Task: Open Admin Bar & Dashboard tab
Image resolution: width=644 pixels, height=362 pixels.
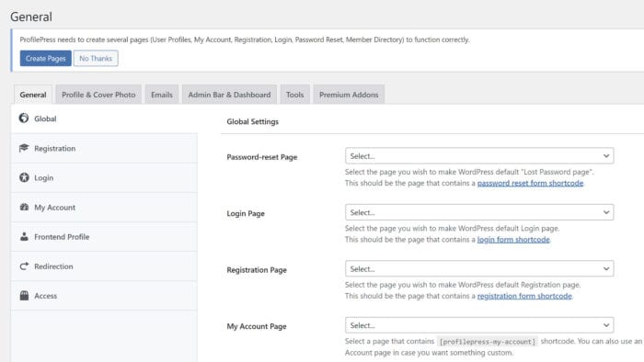Action: tap(230, 95)
